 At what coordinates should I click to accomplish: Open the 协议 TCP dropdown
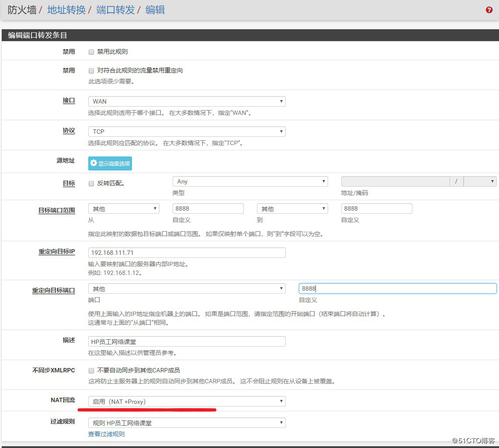coord(187,132)
